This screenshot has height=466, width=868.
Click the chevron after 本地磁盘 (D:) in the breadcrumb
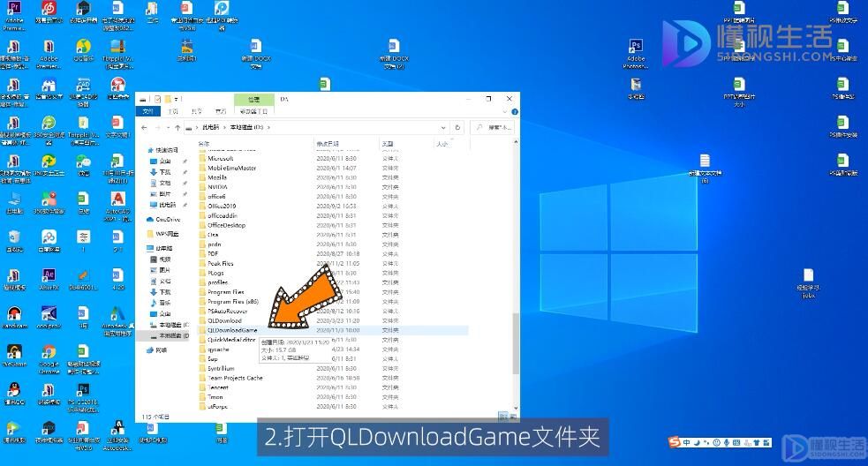pyautogui.click(x=269, y=127)
